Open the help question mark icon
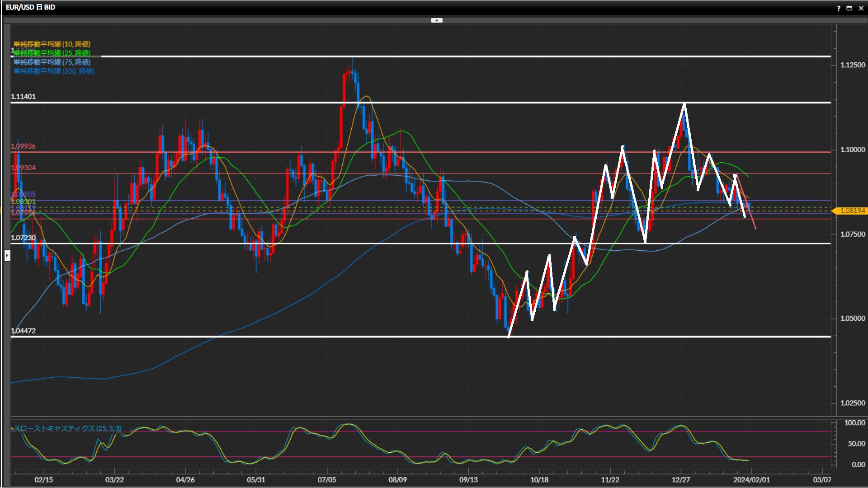Image resolution: width=868 pixels, height=488 pixels. click(x=839, y=8)
